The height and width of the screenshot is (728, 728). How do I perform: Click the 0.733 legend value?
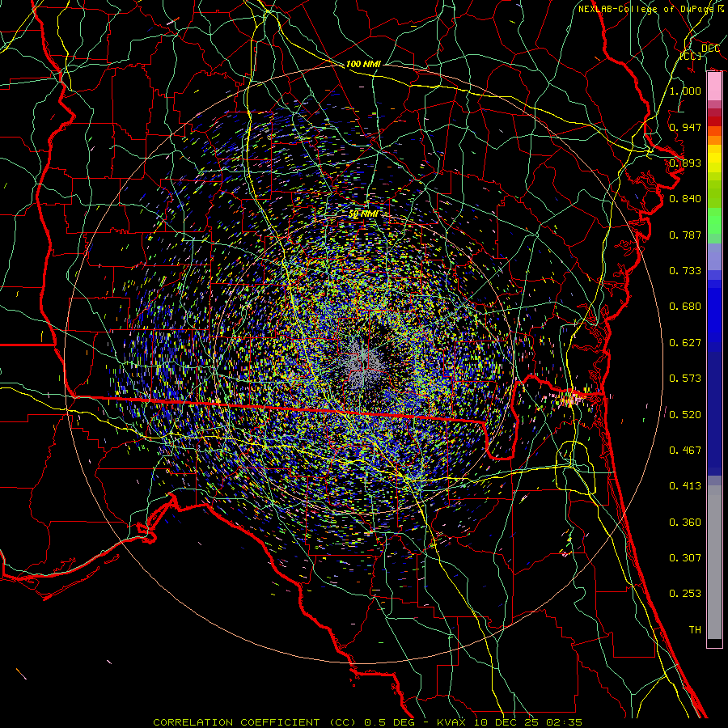pyautogui.click(x=685, y=271)
